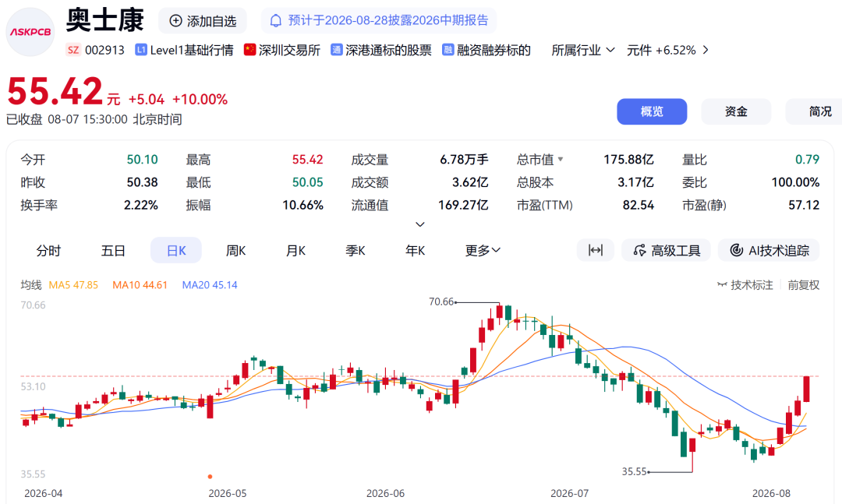Click the chart width fit icon
Screen dimensions: 842x504
point(596,250)
